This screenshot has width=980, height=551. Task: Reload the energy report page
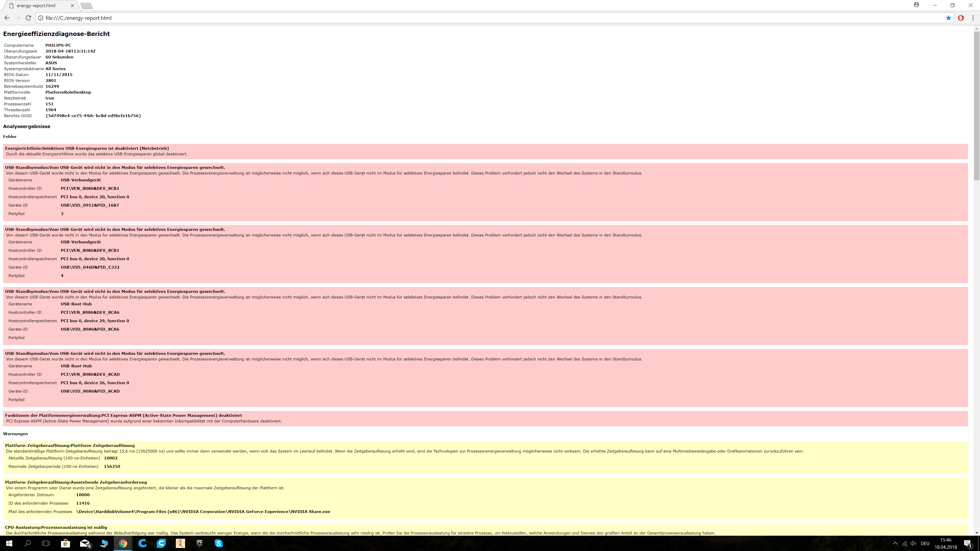tap(28, 18)
